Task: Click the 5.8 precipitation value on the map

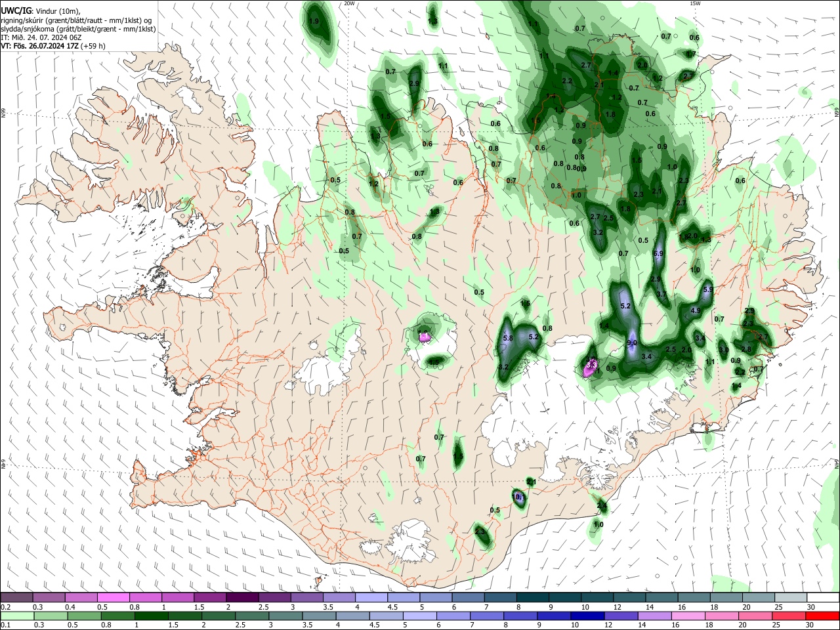Action: (507, 339)
